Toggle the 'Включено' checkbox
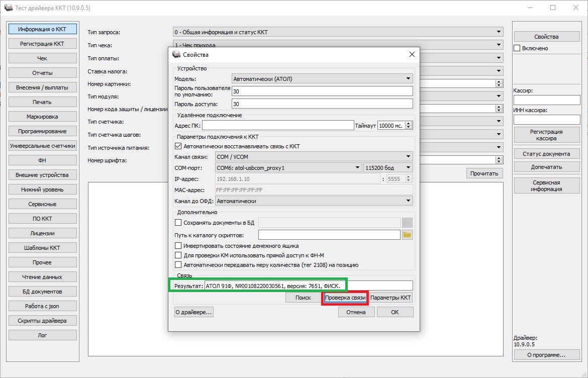The image size is (588, 378). (x=517, y=48)
